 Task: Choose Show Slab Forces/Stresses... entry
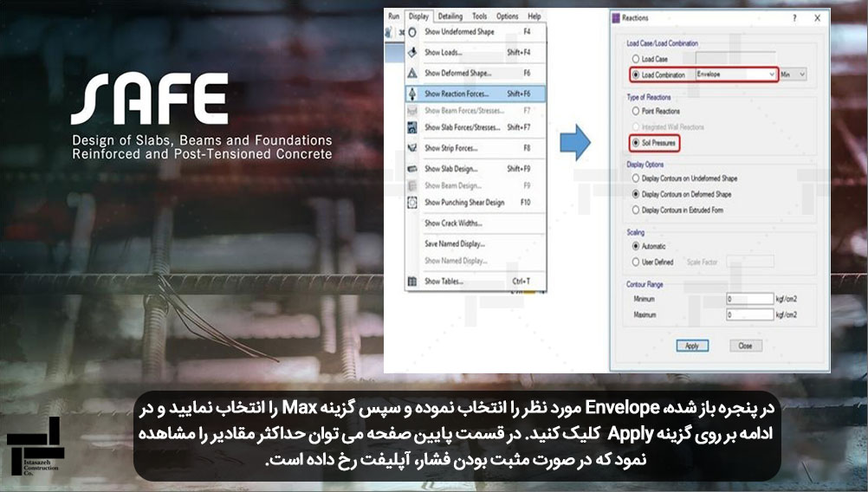click(x=476, y=127)
